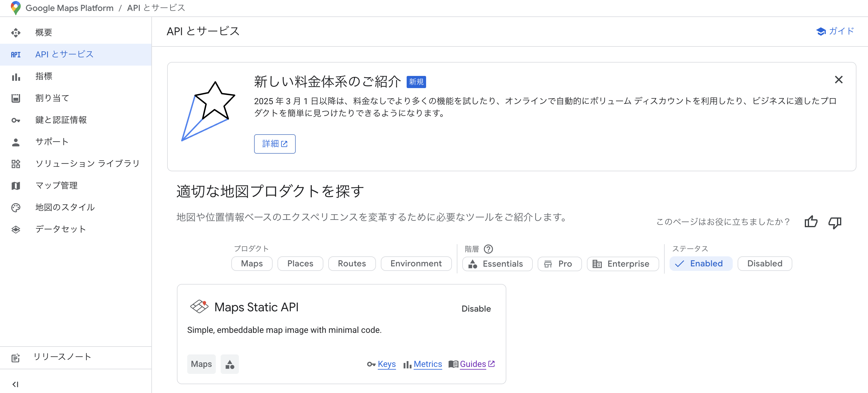The width and height of the screenshot is (868, 393).
Task: Open the Guides link for Maps Static API
Action: pyautogui.click(x=473, y=364)
